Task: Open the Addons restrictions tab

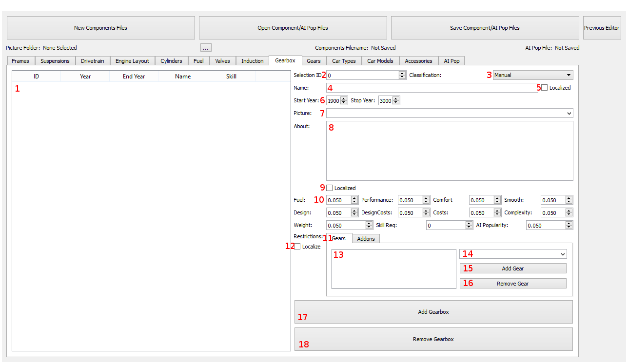Action: point(366,239)
